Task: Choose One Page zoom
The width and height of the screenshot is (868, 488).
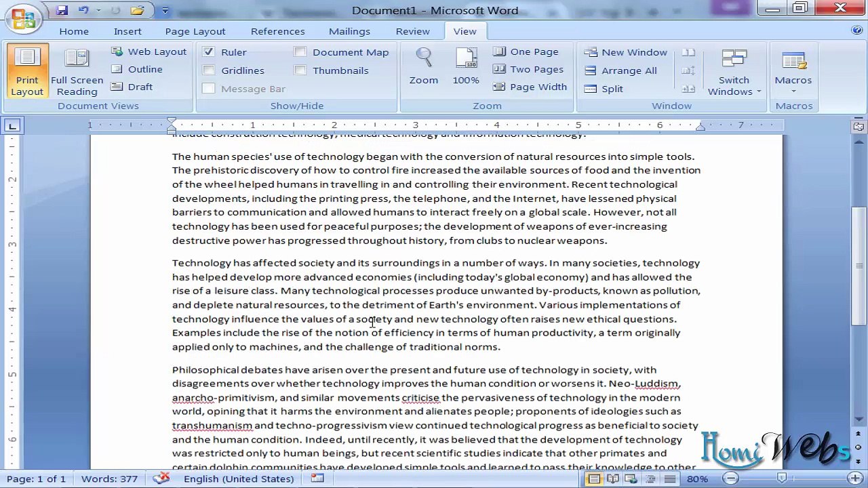Action: (x=526, y=52)
